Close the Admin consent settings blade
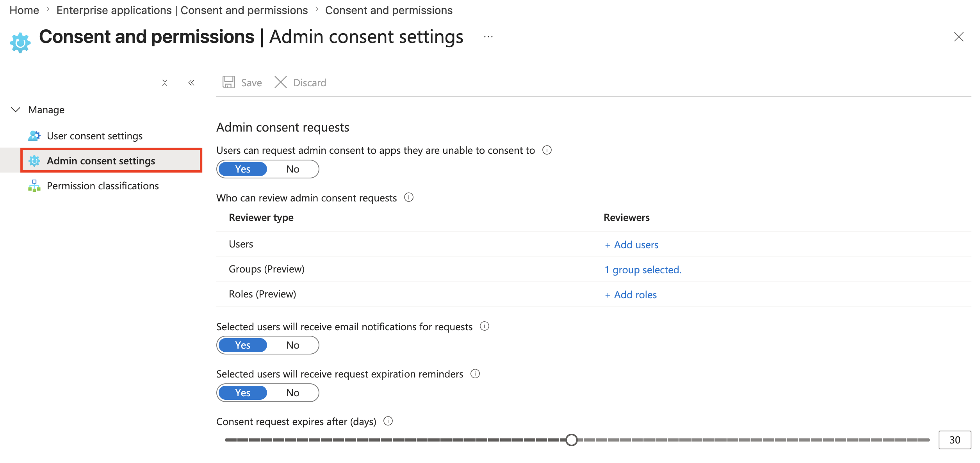Screen dimensions: 980x463 pyautogui.click(x=959, y=37)
